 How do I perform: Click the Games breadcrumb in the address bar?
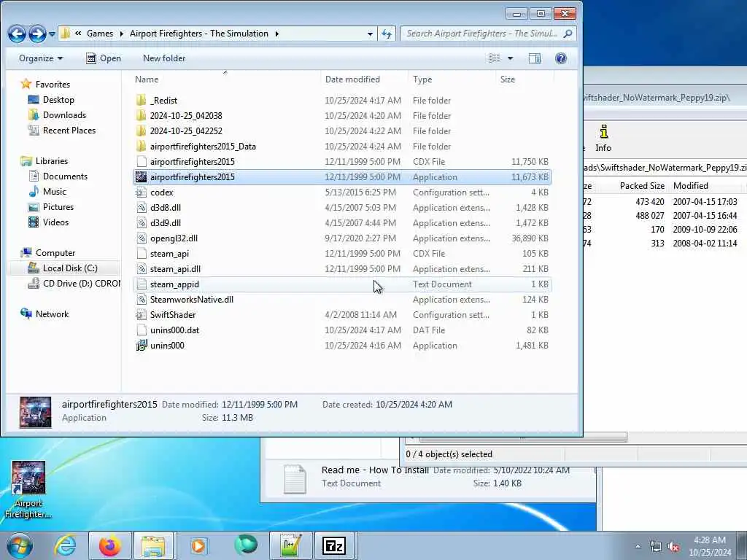pos(99,34)
